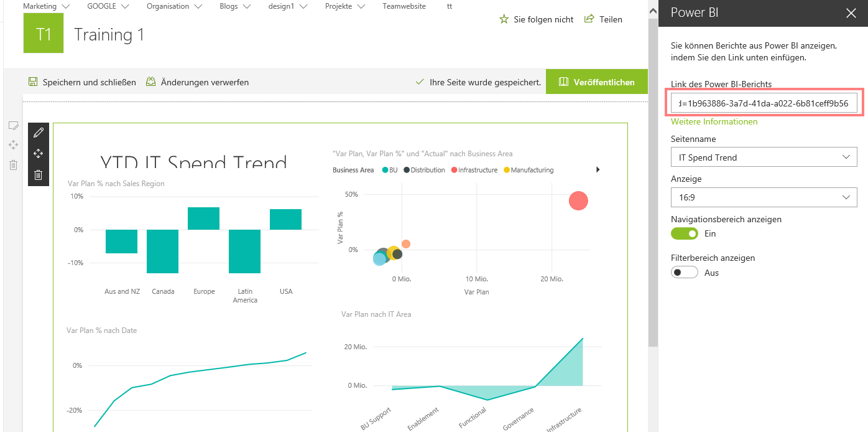Image resolution: width=868 pixels, height=432 pixels.
Task: Delete web part with trash icon in dark toolbar
Action: click(38, 175)
